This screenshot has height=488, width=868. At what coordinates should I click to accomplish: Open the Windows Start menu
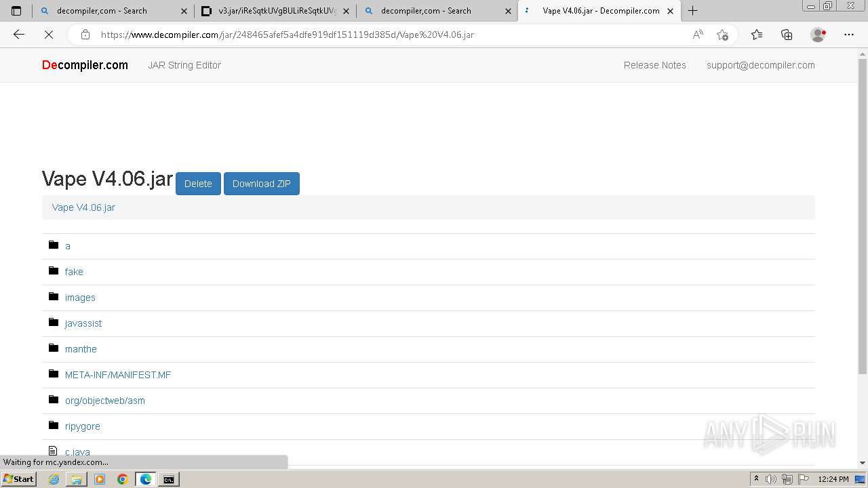(x=18, y=479)
